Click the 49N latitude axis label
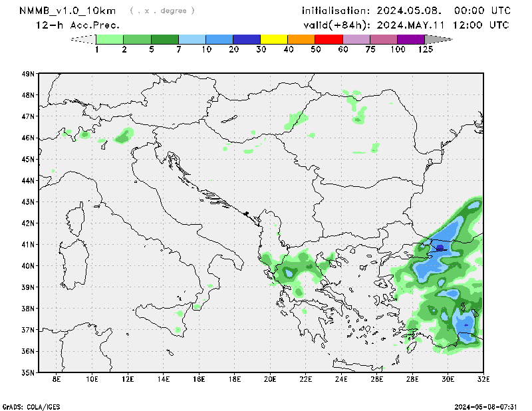Image resolution: width=532 pixels, height=411 pixels. pyautogui.click(x=28, y=74)
